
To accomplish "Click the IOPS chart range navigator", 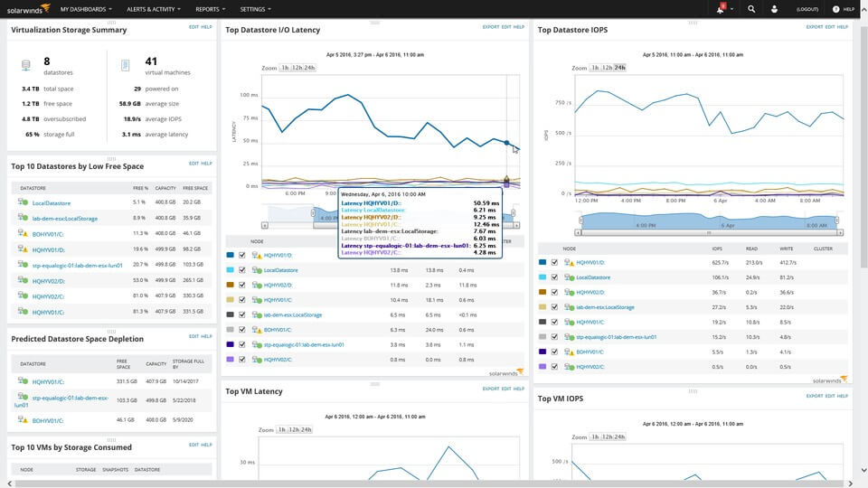I will [709, 222].
